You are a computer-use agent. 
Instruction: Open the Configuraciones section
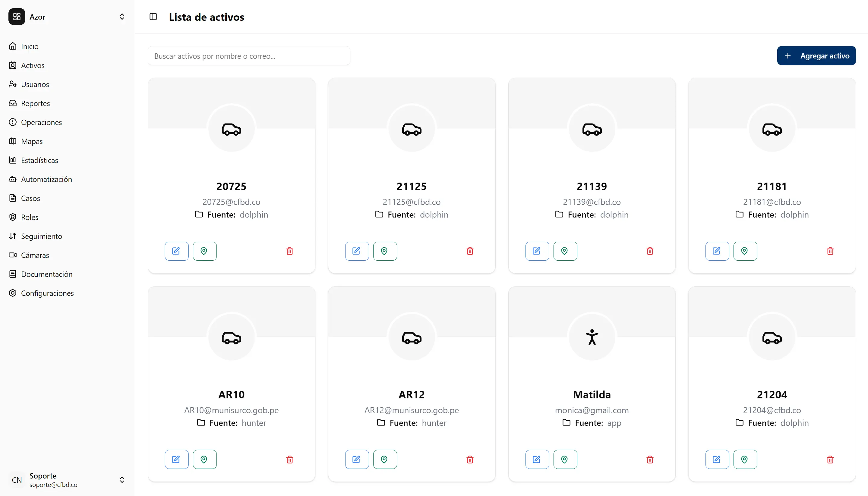pos(47,293)
